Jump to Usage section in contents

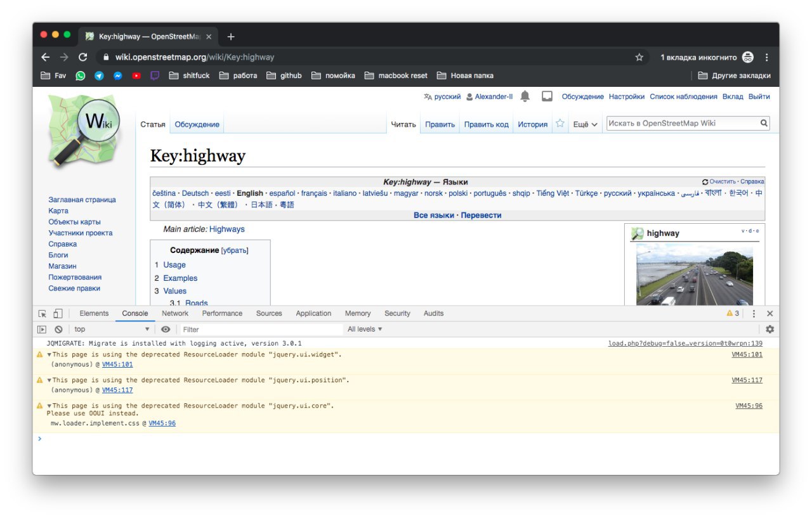[174, 265]
